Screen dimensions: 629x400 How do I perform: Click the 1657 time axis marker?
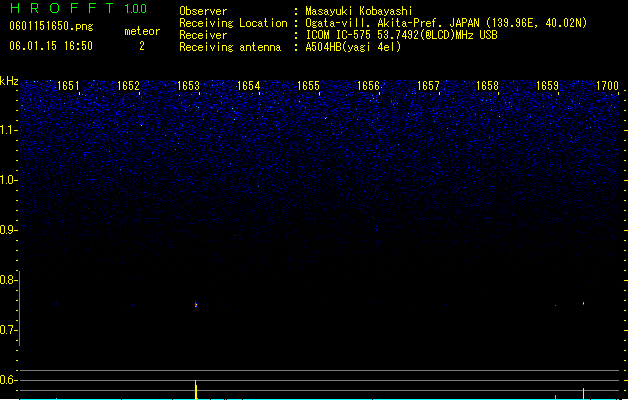tap(428, 86)
